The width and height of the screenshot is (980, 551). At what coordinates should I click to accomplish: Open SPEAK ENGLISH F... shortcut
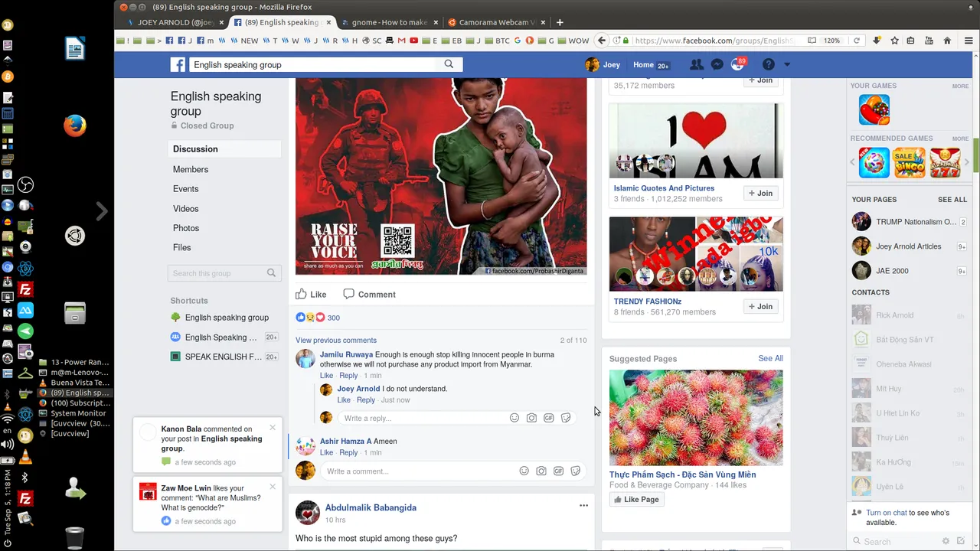[x=216, y=357]
